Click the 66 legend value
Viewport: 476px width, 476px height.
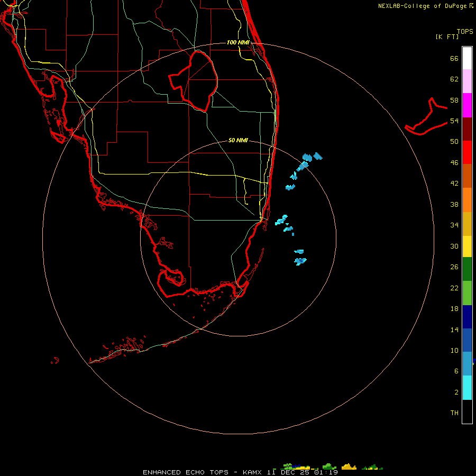click(x=454, y=58)
